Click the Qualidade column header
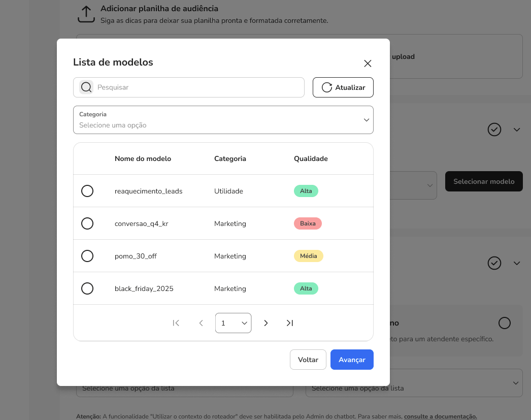 (311, 158)
